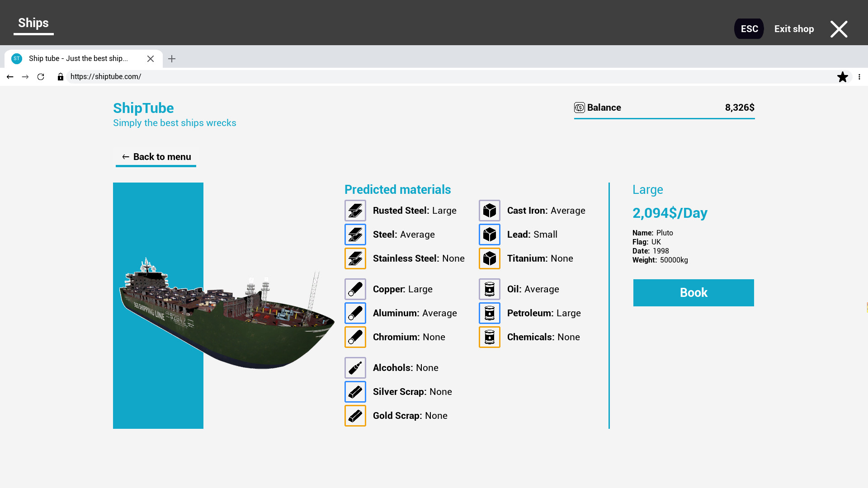Click the Copper material icon
The image size is (868, 488).
pyautogui.click(x=355, y=289)
